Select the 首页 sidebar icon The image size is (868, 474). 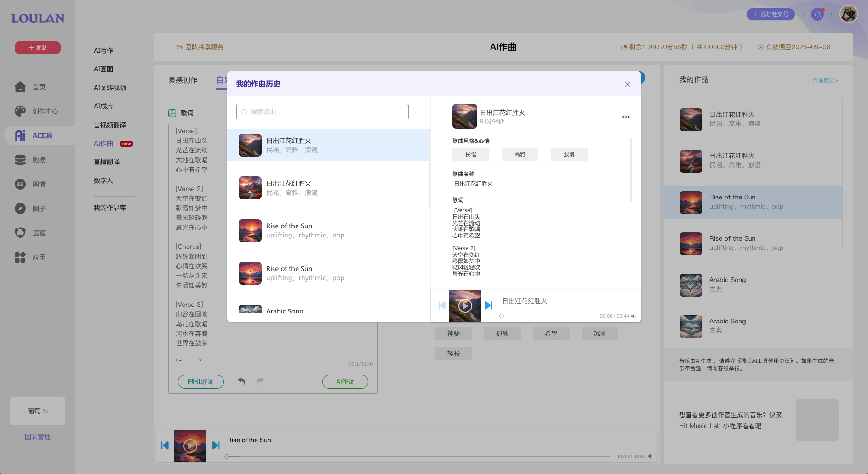pyautogui.click(x=20, y=86)
